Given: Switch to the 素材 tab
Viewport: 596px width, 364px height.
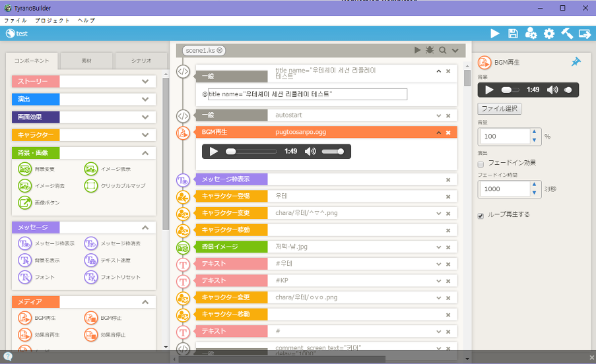Looking at the screenshot, I should (86, 61).
